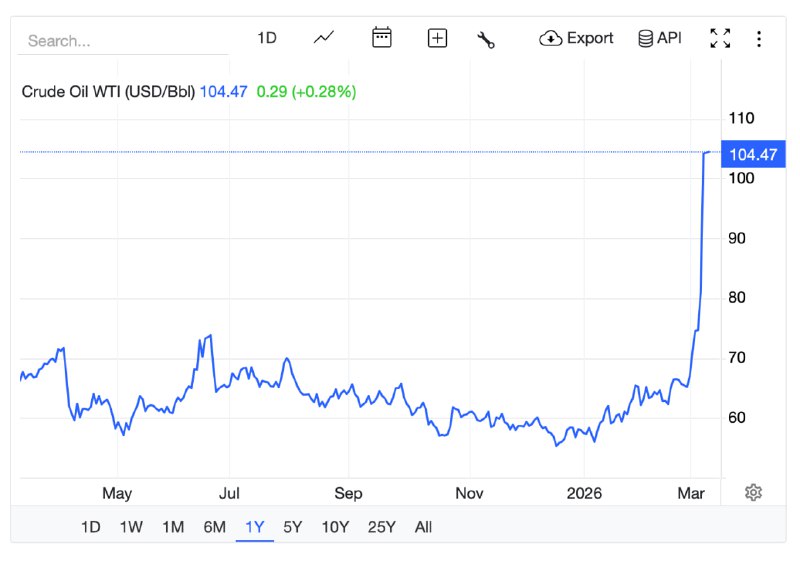
Task: Choose the 25Y time range
Action: click(x=381, y=527)
